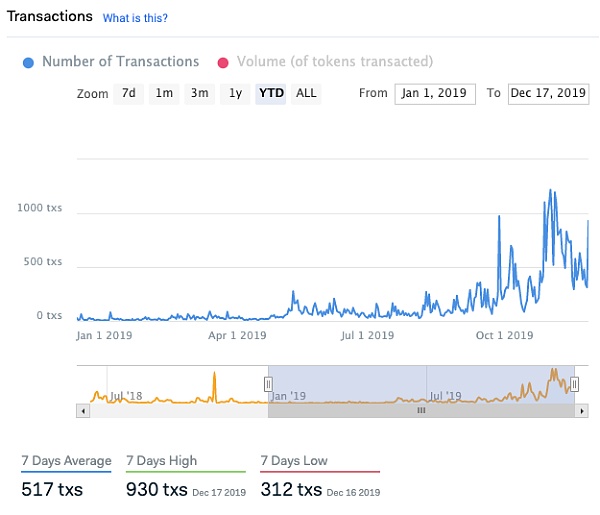Click the pink Volume legend dot
This screenshot has width=600, height=515.
tap(223, 62)
